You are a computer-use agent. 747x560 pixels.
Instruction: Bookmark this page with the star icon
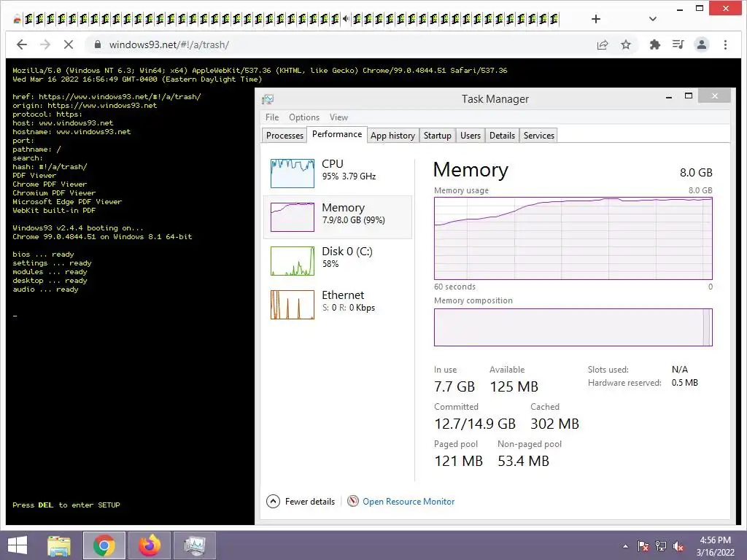click(625, 44)
